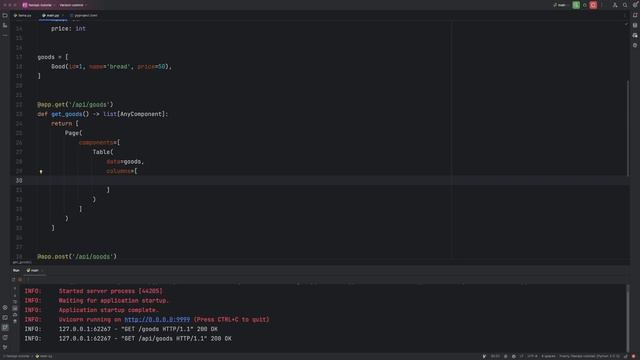
Task: Click "get_goods" function name in editor
Action: click(67, 114)
